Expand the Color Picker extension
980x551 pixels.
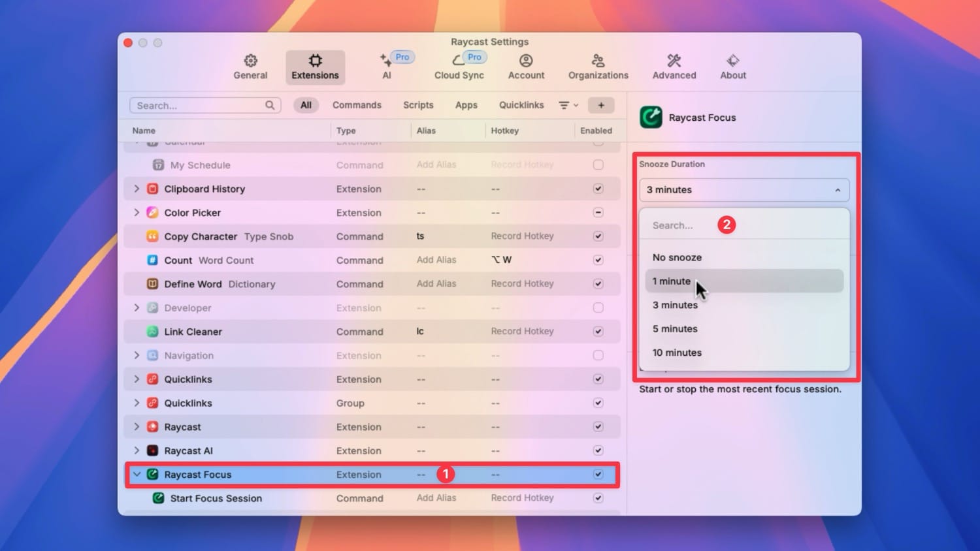point(137,213)
